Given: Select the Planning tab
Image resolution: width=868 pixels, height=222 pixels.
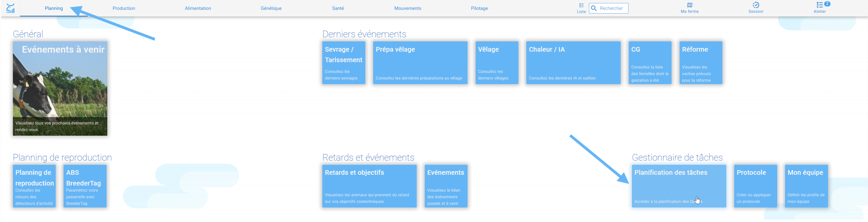Looking at the screenshot, I should pos(54,8).
